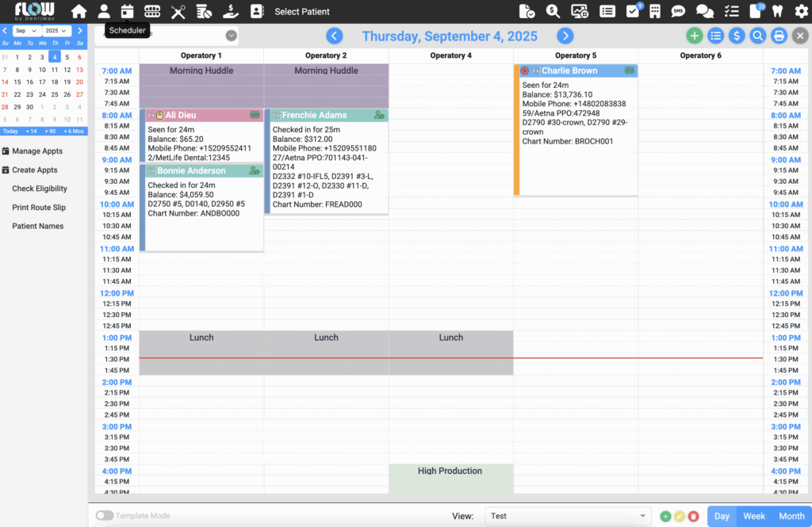Click Check Eligibility in sidebar
The width and height of the screenshot is (812, 527).
point(40,189)
